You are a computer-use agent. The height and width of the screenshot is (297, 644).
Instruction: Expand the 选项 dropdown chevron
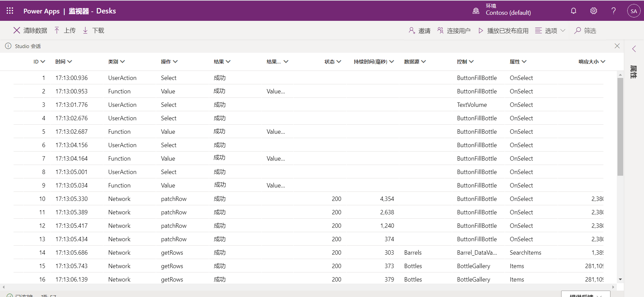tap(563, 31)
